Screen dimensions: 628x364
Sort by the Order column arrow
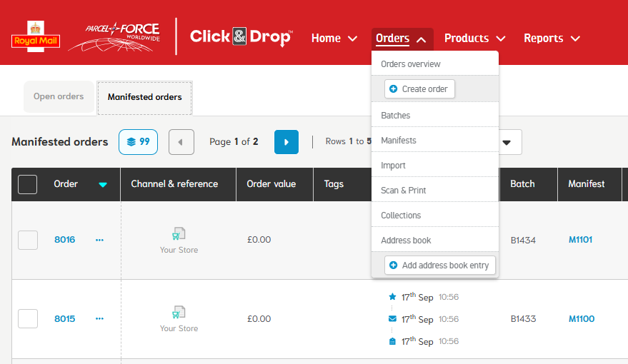click(103, 184)
